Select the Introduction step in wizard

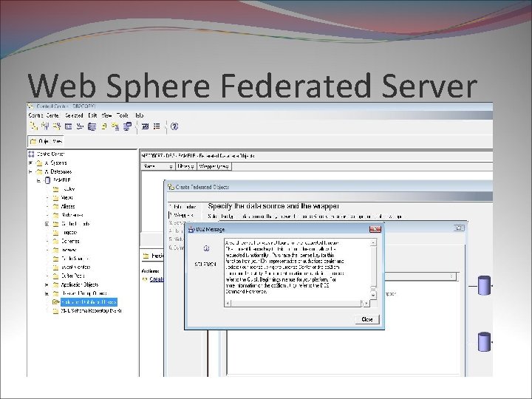coord(183,207)
